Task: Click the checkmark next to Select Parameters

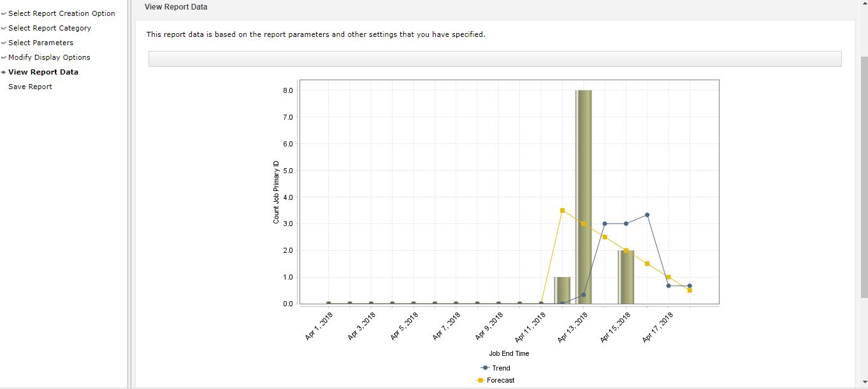Action: 5,43
